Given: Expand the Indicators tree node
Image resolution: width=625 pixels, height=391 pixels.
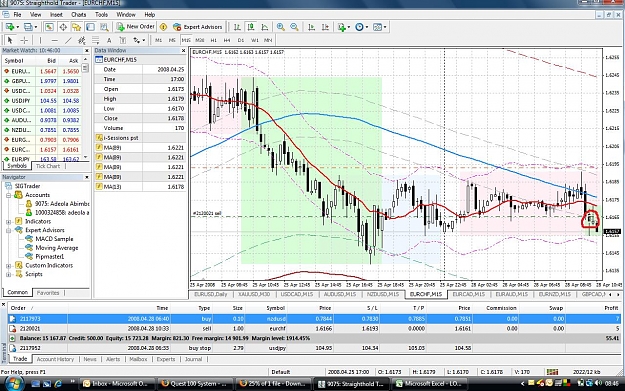Looking at the screenshot, I should click(x=9, y=221).
